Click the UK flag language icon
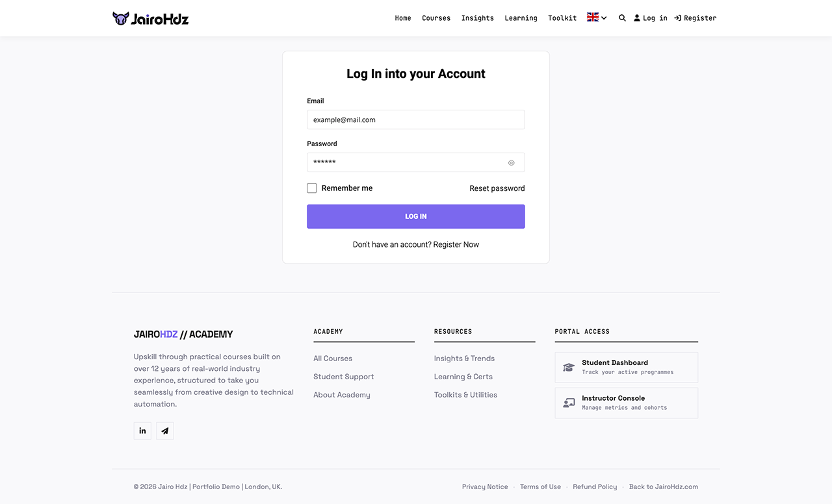Image resolution: width=832 pixels, height=504 pixels. click(593, 18)
